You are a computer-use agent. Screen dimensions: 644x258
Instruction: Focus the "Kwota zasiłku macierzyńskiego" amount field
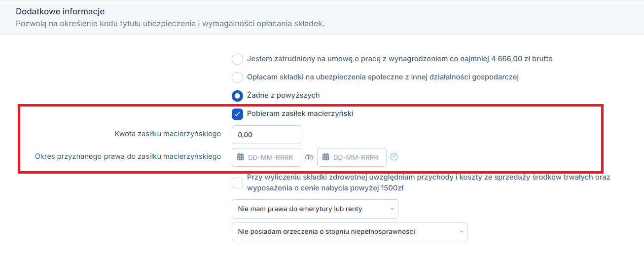click(x=266, y=135)
